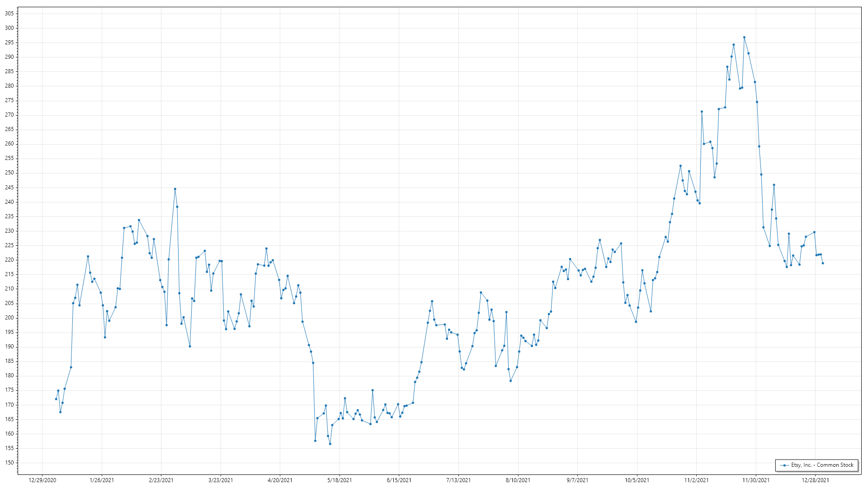The width and height of the screenshot is (868, 488).
Task: Click the February peak data point near 245
Action: tap(175, 189)
